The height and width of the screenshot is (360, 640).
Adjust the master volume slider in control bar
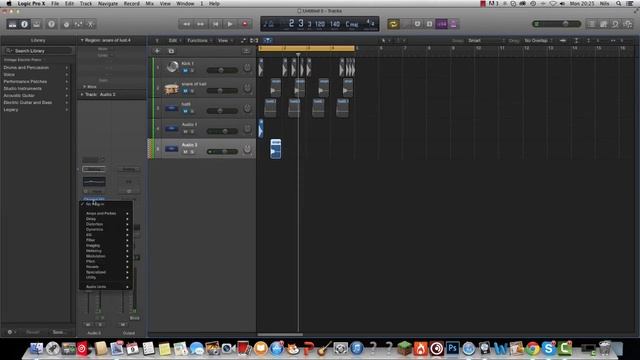click(557, 24)
